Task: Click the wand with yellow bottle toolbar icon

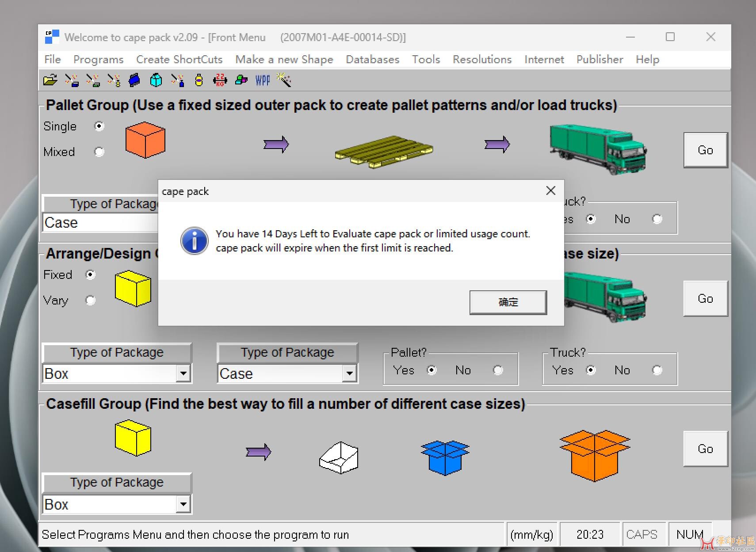Action: click(x=114, y=80)
